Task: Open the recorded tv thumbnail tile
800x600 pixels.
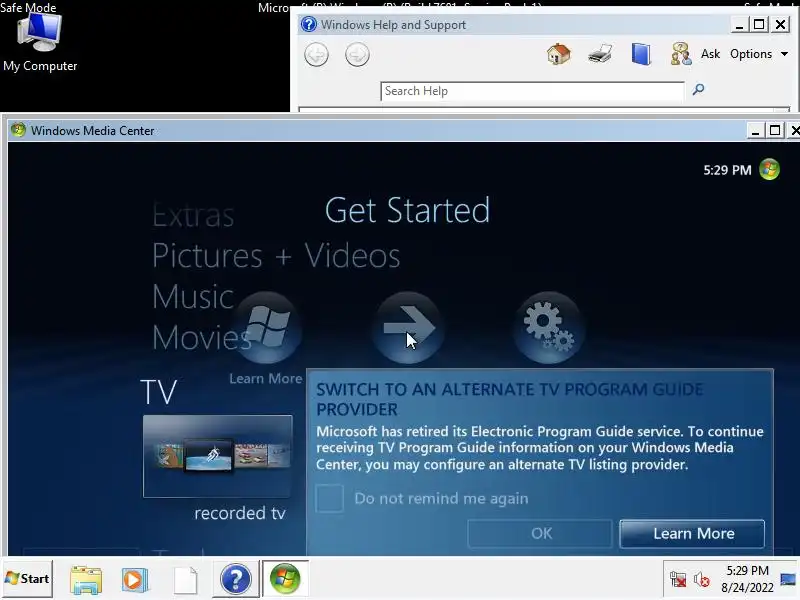Action: click(218, 456)
